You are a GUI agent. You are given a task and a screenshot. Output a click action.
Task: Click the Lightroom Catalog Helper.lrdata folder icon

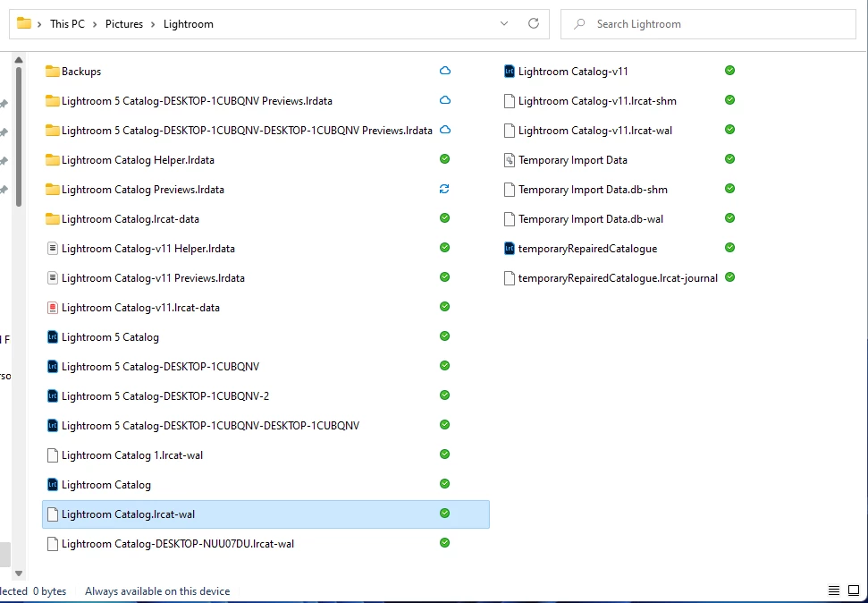pos(53,159)
